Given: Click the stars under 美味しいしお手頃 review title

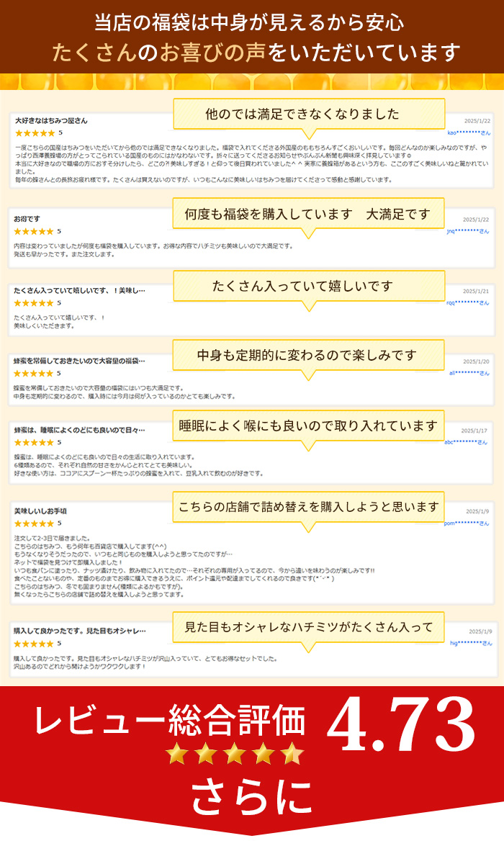Looking at the screenshot, I should 34,523.
